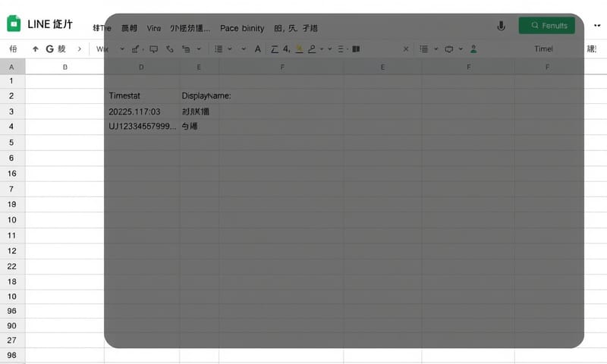
Task: Select row header 22
Action: 11,266
